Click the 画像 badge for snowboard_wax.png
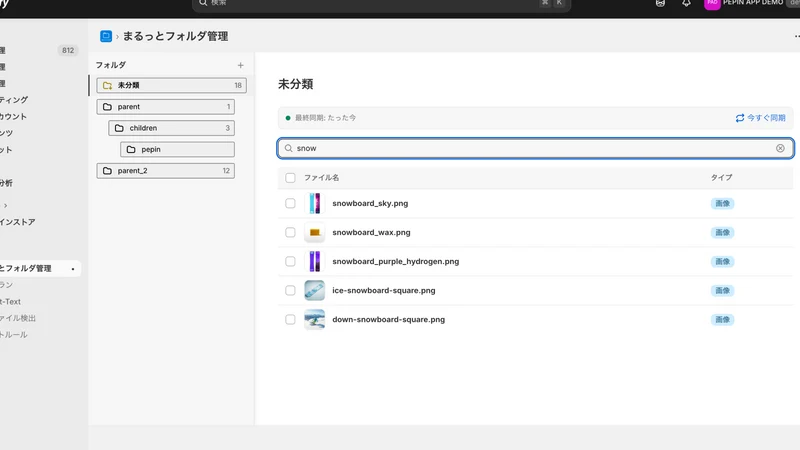Viewport: 800px width, 450px height. 722,232
